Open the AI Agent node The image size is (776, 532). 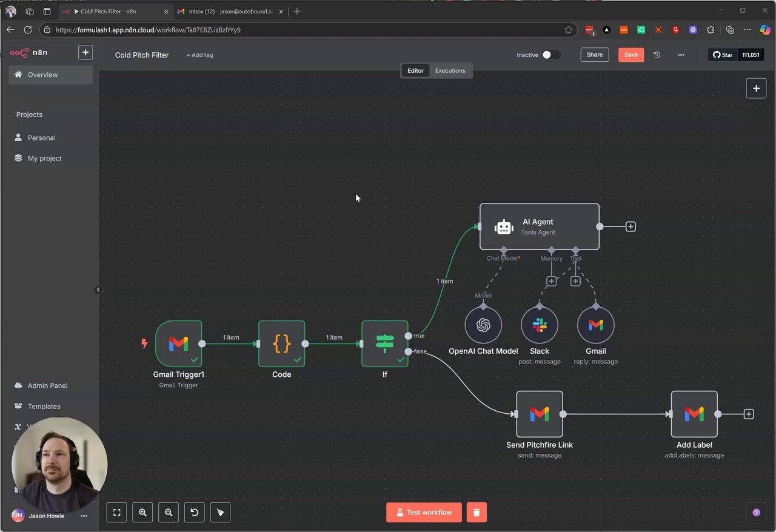tap(540, 227)
